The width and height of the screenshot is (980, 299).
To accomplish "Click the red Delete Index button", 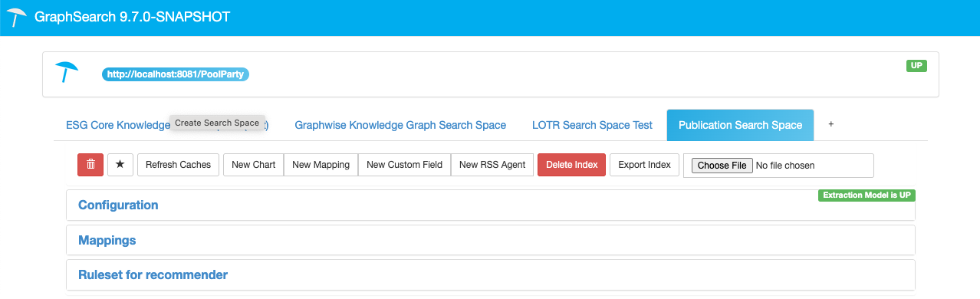I will [x=572, y=164].
